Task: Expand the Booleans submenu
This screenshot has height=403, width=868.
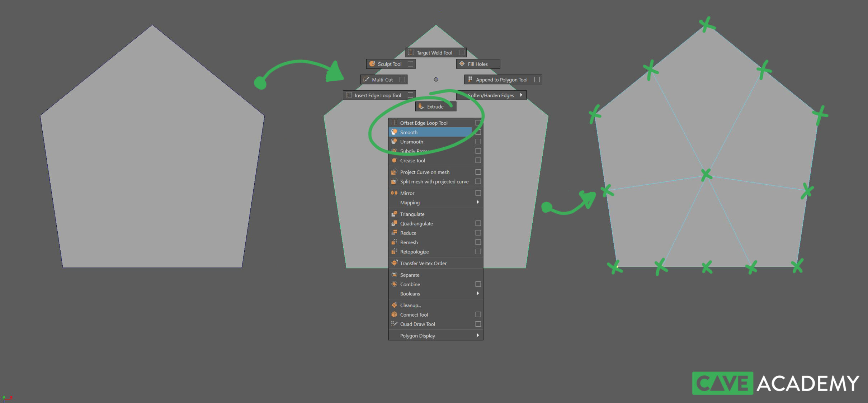Action: click(x=478, y=293)
